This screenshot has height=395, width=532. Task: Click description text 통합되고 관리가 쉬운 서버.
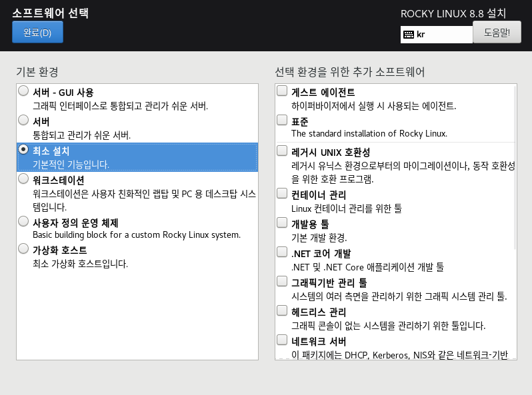(x=81, y=135)
